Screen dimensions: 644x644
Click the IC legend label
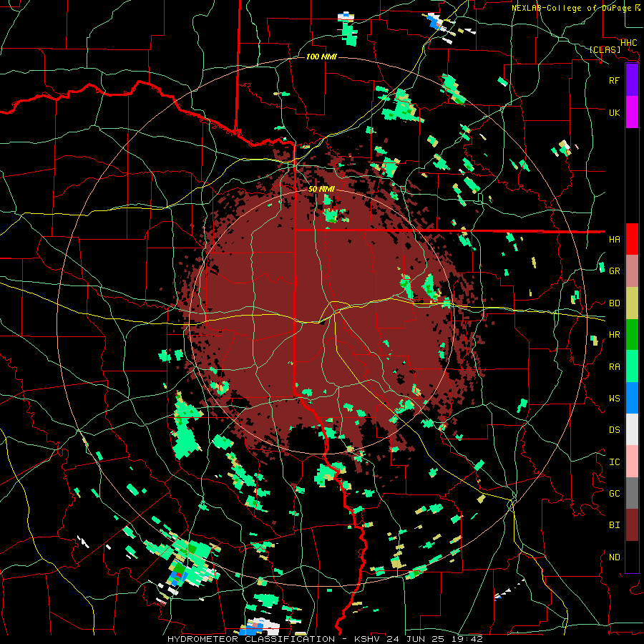(x=615, y=462)
